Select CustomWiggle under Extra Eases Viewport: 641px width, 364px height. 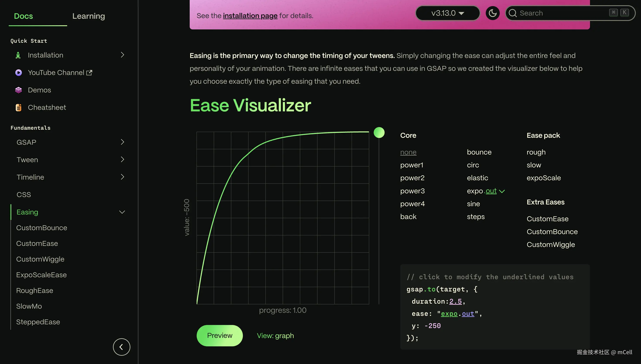tap(551, 245)
